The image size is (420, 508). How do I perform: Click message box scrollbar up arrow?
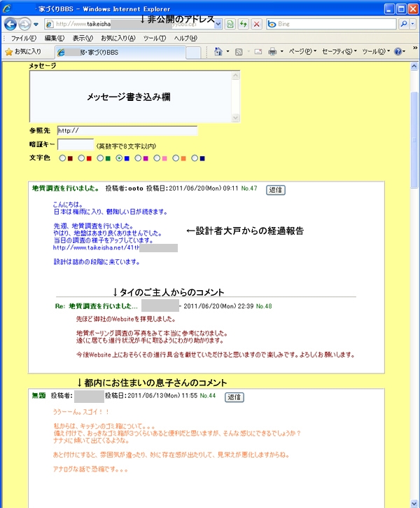point(236,76)
